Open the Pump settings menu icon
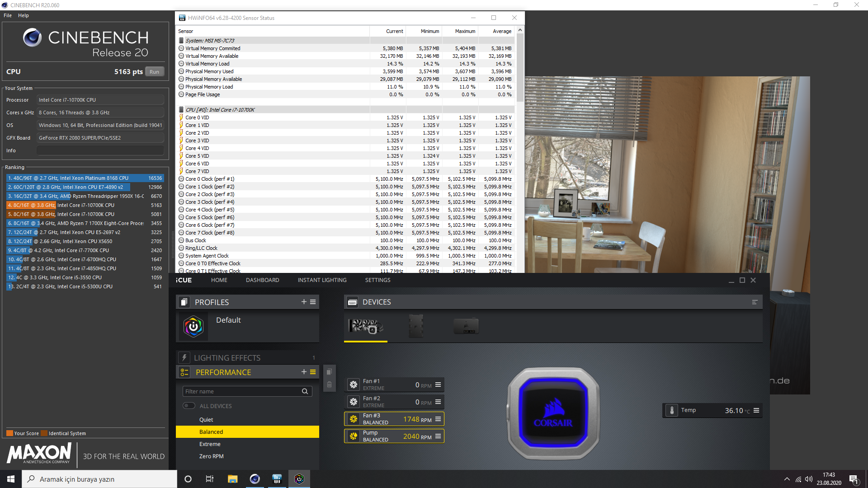 (x=438, y=436)
